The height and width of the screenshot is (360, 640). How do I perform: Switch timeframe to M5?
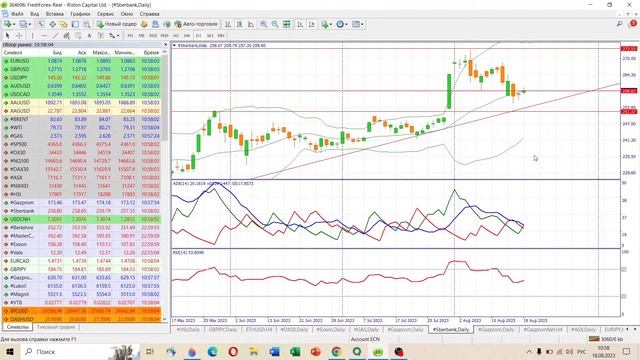[x=141, y=36]
